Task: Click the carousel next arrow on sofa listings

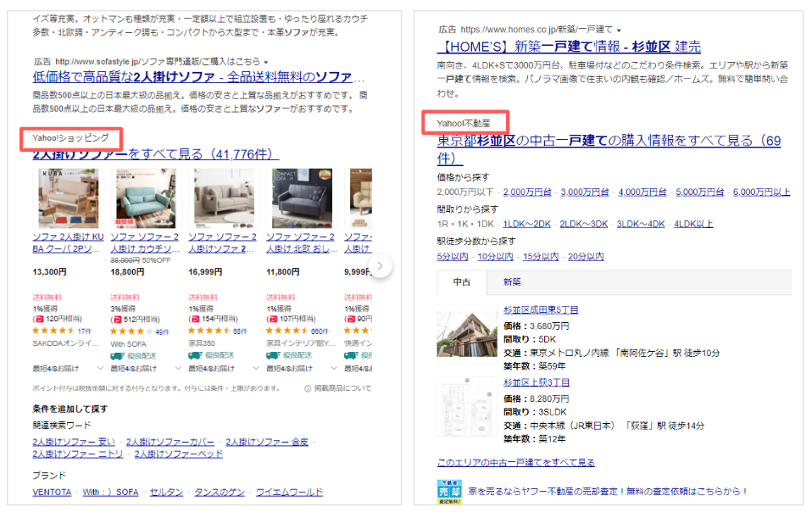Action: [x=380, y=265]
